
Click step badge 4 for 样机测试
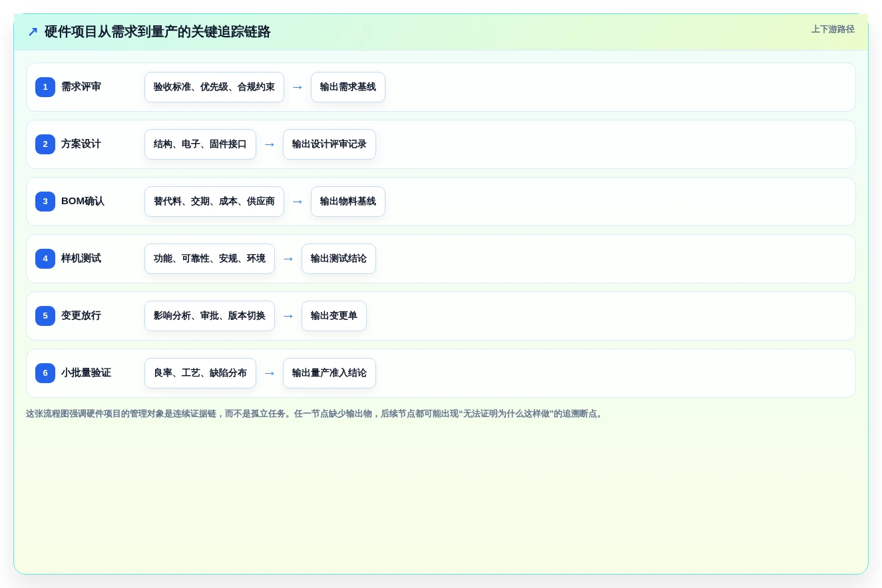tap(45, 259)
